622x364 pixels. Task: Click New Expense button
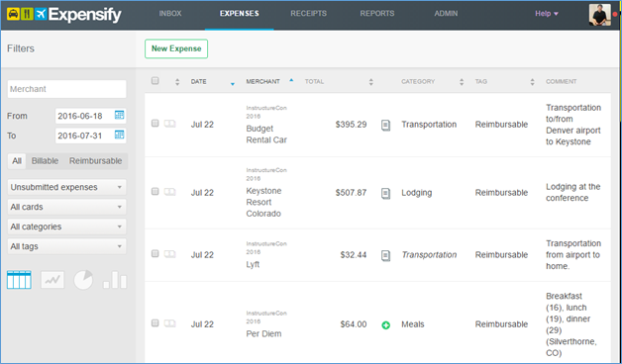coord(176,48)
